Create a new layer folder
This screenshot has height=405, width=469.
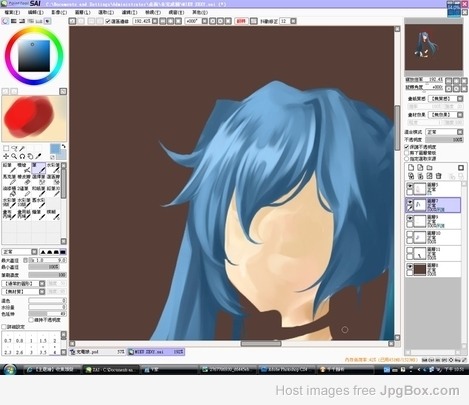click(x=430, y=168)
